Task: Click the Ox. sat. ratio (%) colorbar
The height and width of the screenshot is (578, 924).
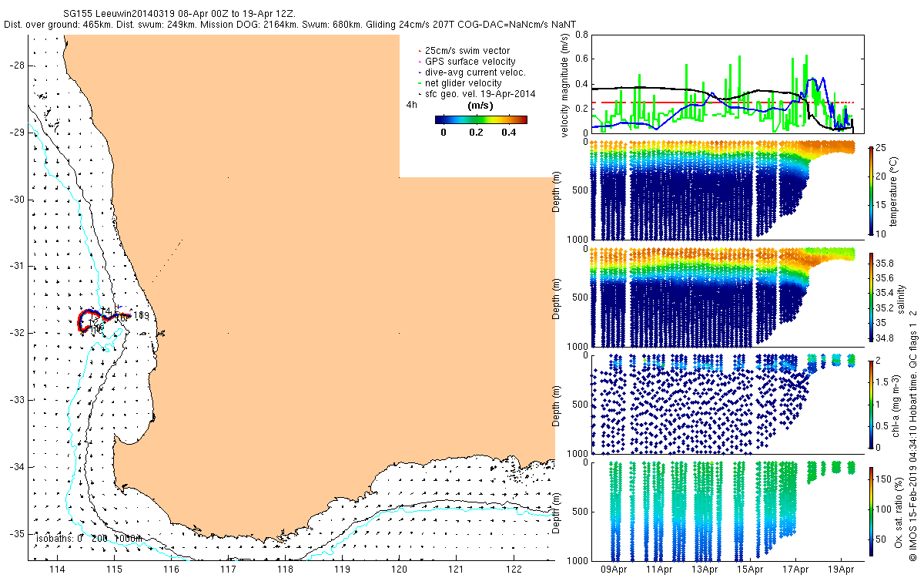Action: tap(871, 511)
